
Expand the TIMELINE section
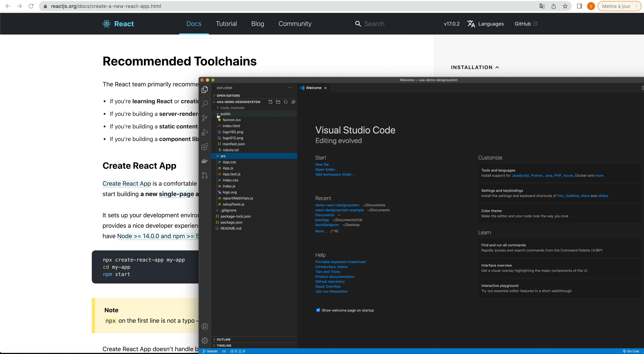(224, 346)
